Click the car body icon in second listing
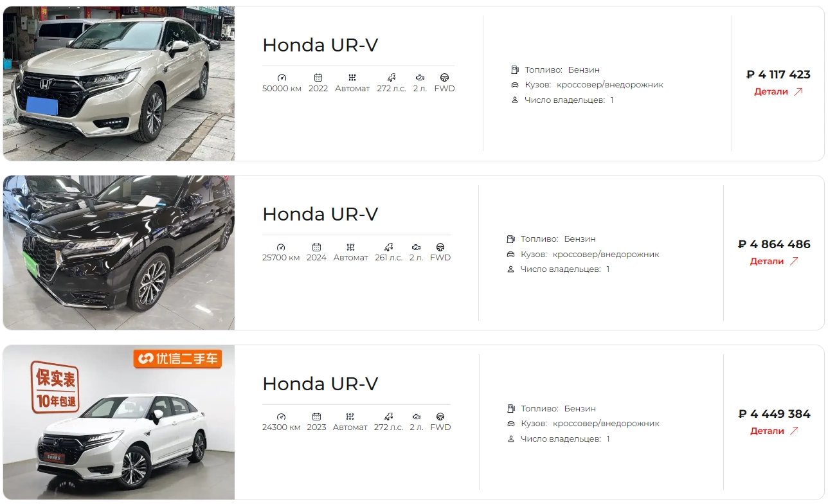Viewport: 828px width, 504px height. (511, 254)
